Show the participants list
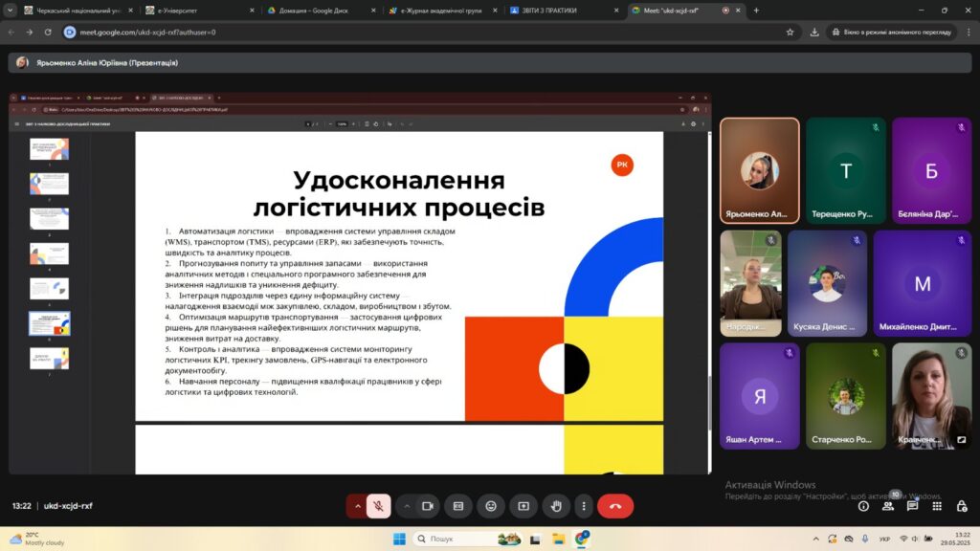 click(889, 506)
